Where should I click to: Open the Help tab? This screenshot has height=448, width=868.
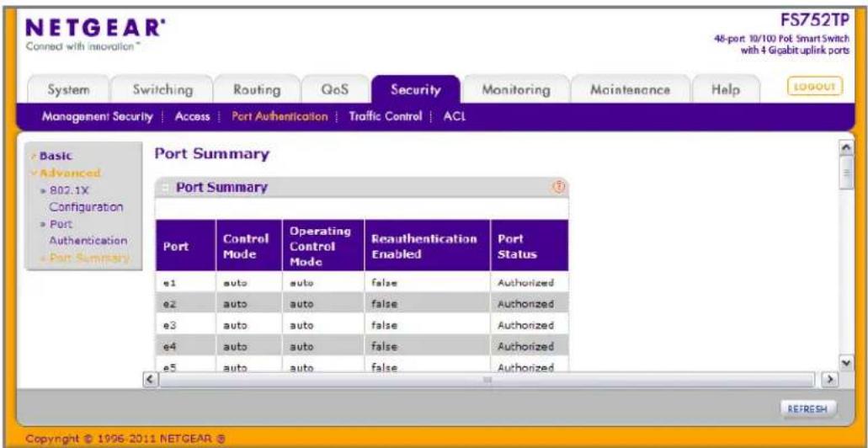726,90
